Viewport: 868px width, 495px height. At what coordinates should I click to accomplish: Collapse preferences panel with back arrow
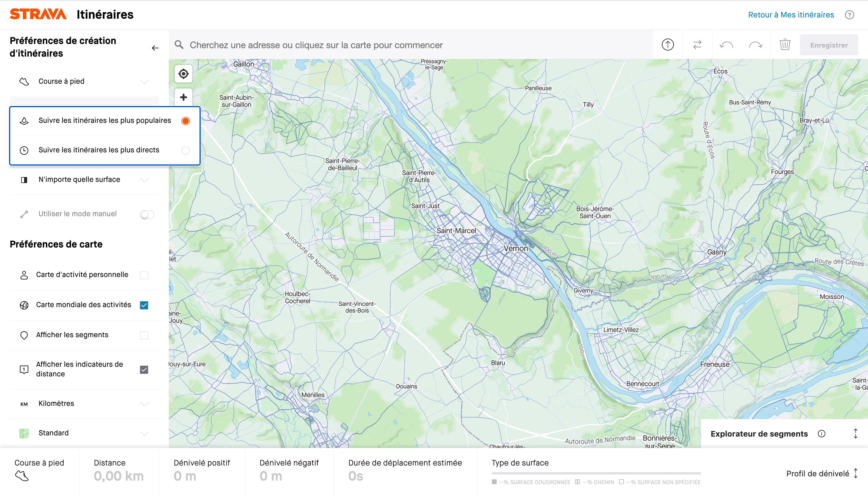(x=155, y=48)
